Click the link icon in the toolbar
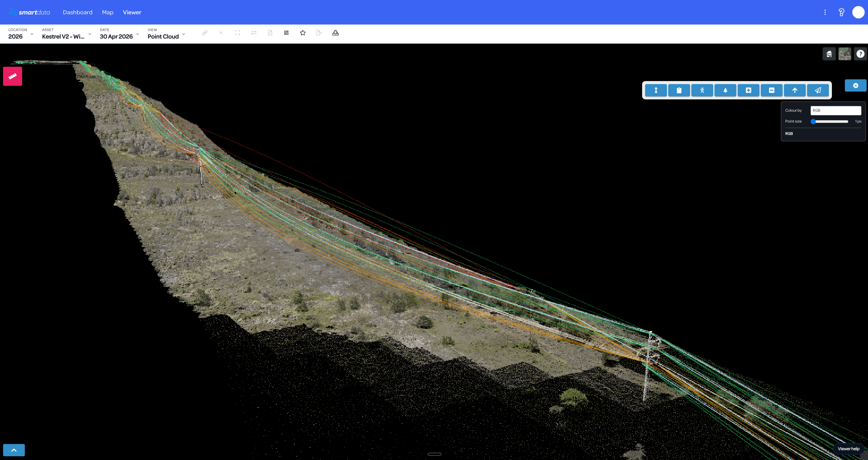Viewport: 868px width, 460px height. pyautogui.click(x=204, y=33)
